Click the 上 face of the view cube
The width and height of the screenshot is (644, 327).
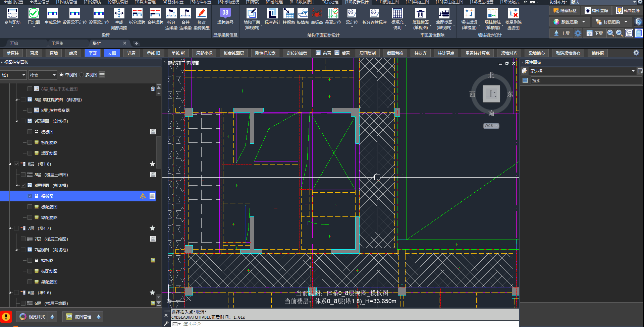pyautogui.click(x=491, y=94)
